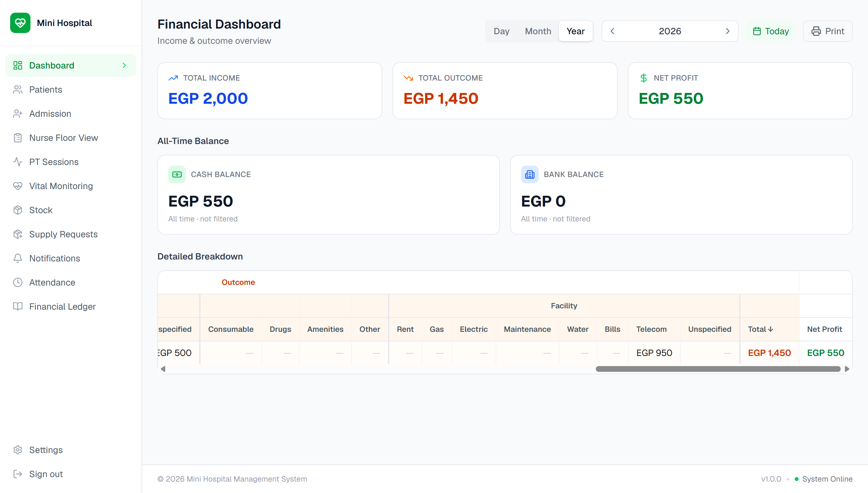Advance to next year with right chevron
868x493 pixels.
click(x=727, y=31)
